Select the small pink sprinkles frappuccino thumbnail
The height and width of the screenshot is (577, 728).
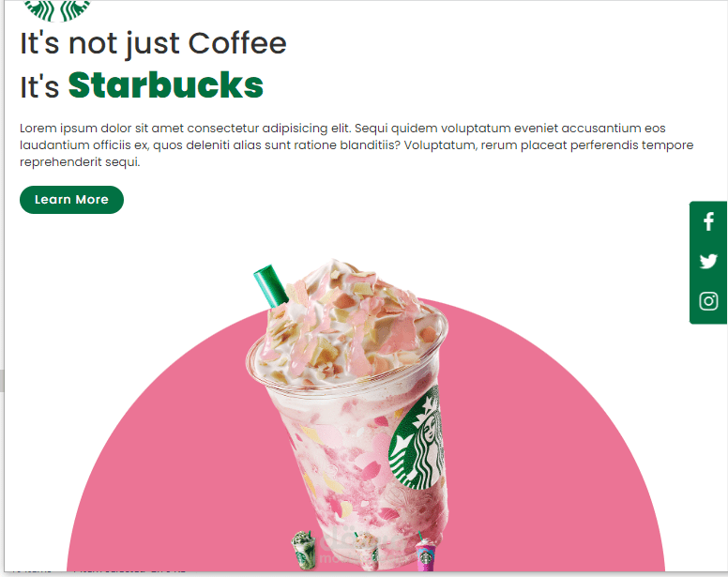(x=367, y=551)
